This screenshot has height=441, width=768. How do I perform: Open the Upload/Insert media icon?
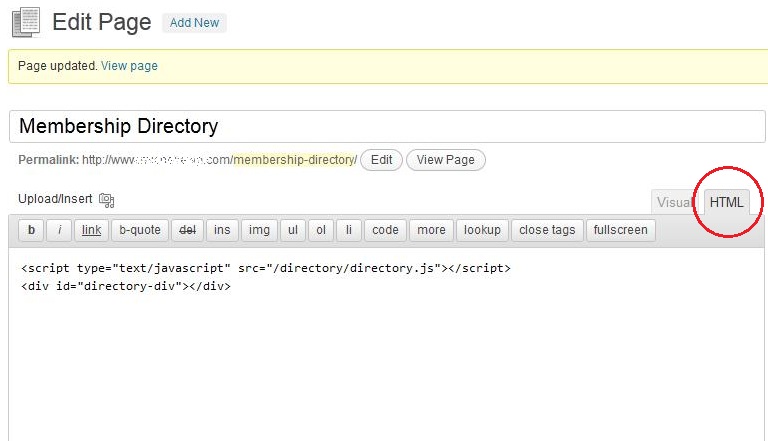pos(106,200)
